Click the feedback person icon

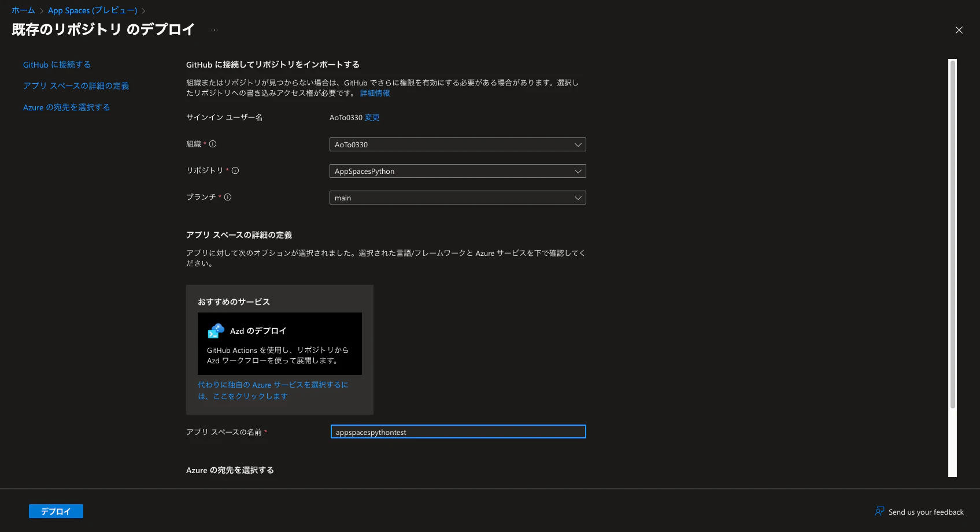click(879, 511)
